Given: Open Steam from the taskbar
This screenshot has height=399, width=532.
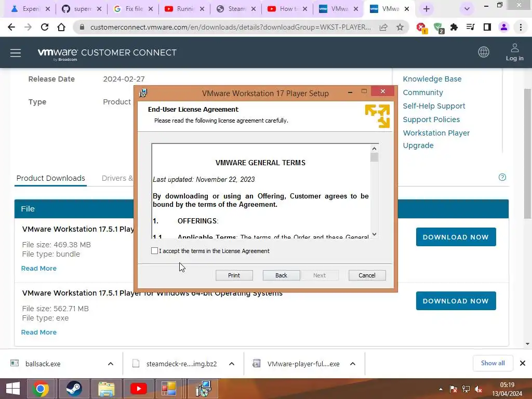Looking at the screenshot, I should 74,389.
